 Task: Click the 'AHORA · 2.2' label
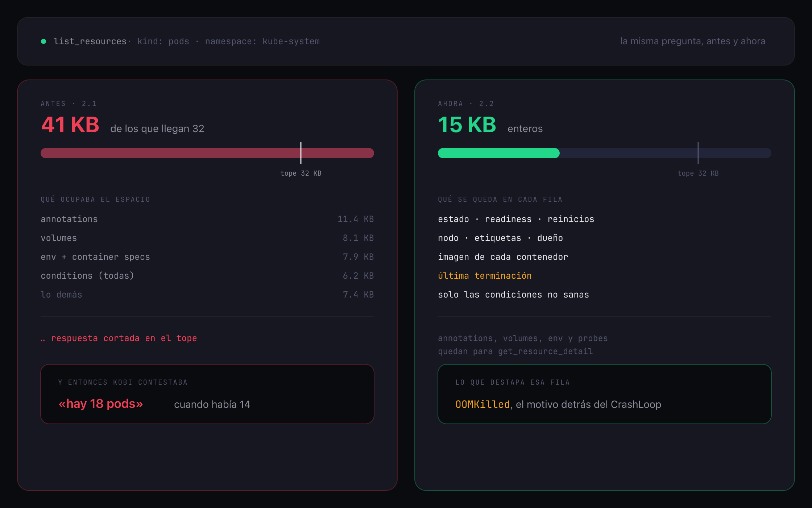466,104
